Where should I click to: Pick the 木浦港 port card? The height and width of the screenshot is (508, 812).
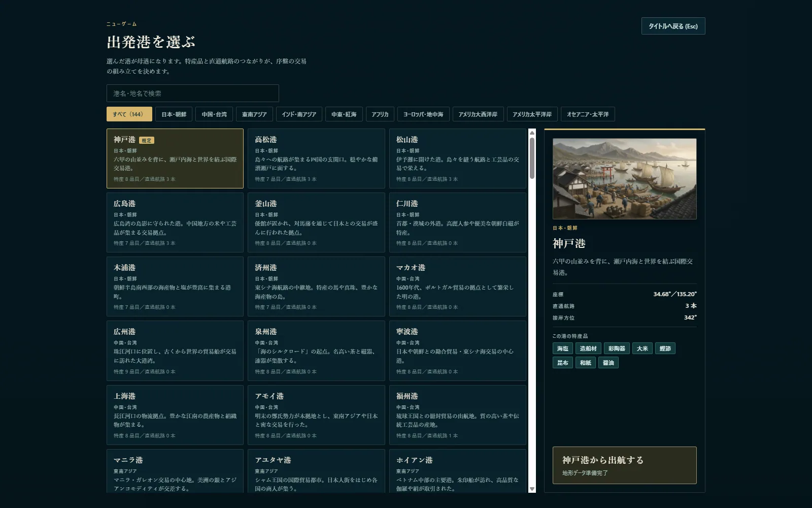(x=175, y=287)
